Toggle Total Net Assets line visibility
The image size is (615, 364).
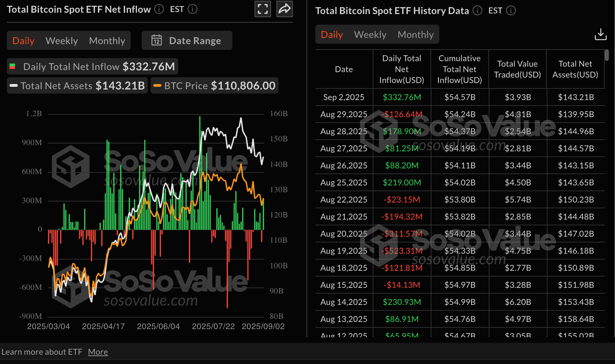point(78,86)
